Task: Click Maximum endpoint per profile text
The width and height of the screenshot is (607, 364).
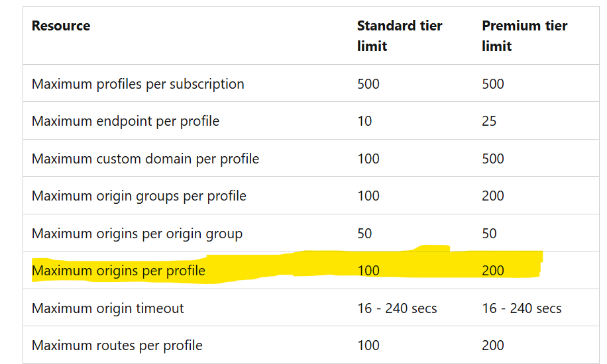Action: click(125, 121)
